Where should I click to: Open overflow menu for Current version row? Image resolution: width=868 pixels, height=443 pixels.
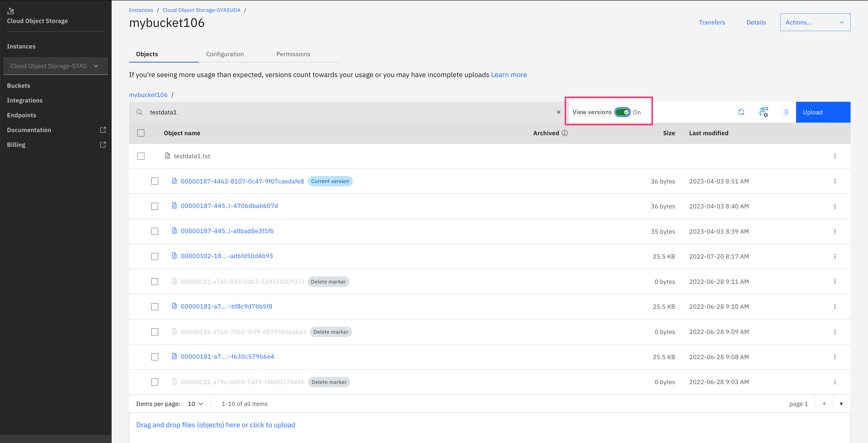tap(835, 181)
